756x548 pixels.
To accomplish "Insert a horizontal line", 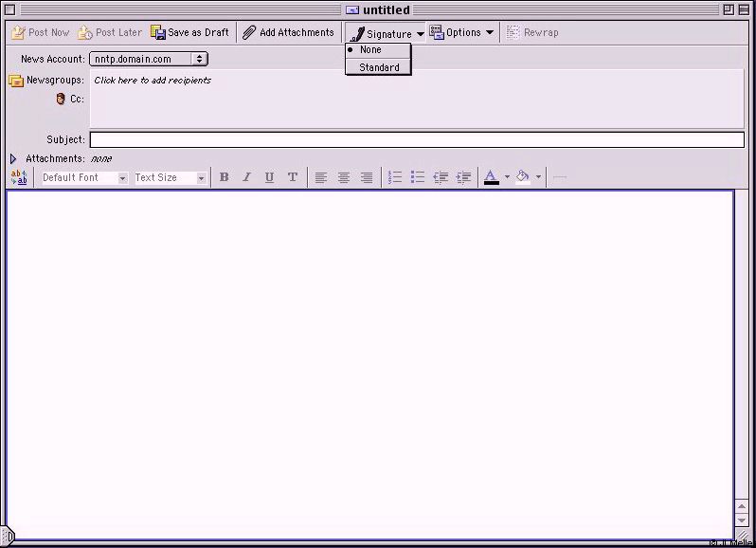I will coord(559,177).
